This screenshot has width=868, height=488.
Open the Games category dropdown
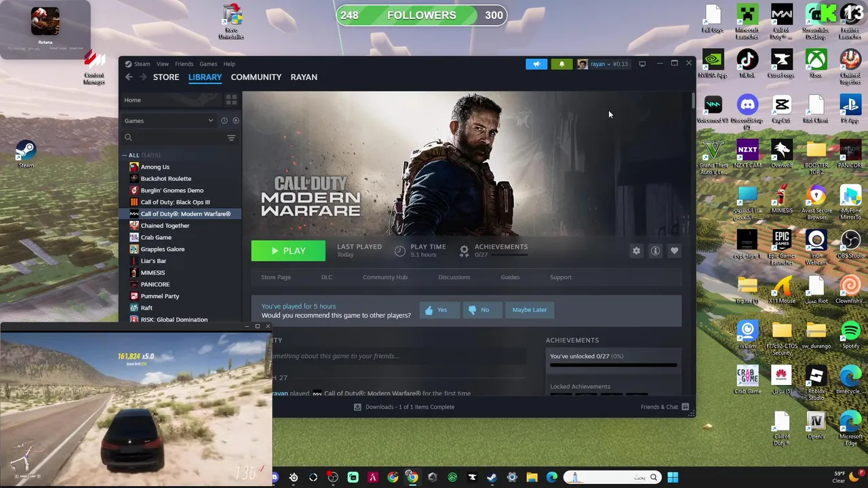point(168,121)
